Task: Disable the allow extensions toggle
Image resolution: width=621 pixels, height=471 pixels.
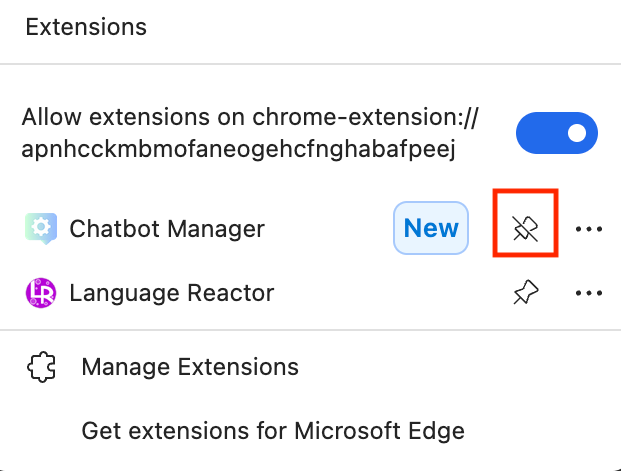Action: [556, 133]
